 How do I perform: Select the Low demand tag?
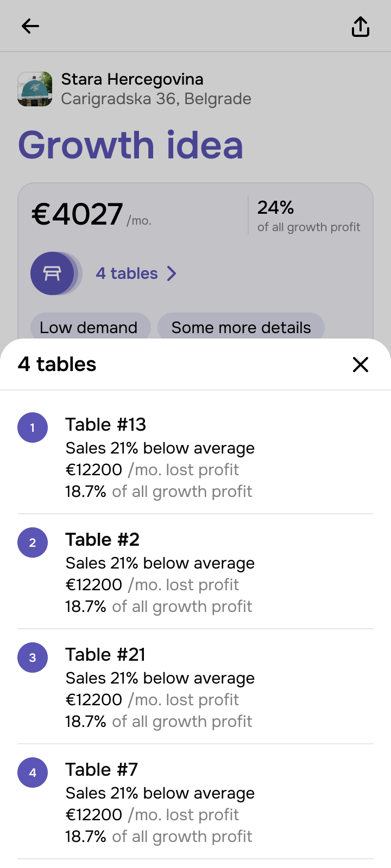(x=89, y=327)
